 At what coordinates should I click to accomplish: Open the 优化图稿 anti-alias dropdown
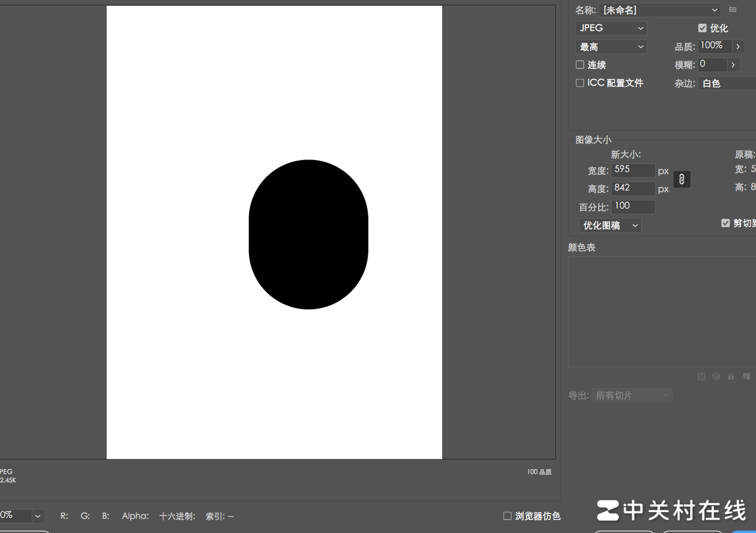[x=610, y=225]
